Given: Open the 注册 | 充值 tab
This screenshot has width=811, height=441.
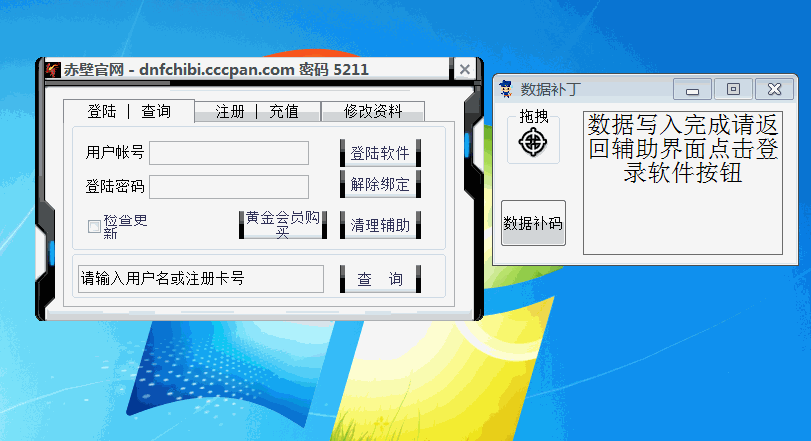Looking at the screenshot, I should point(257,111).
